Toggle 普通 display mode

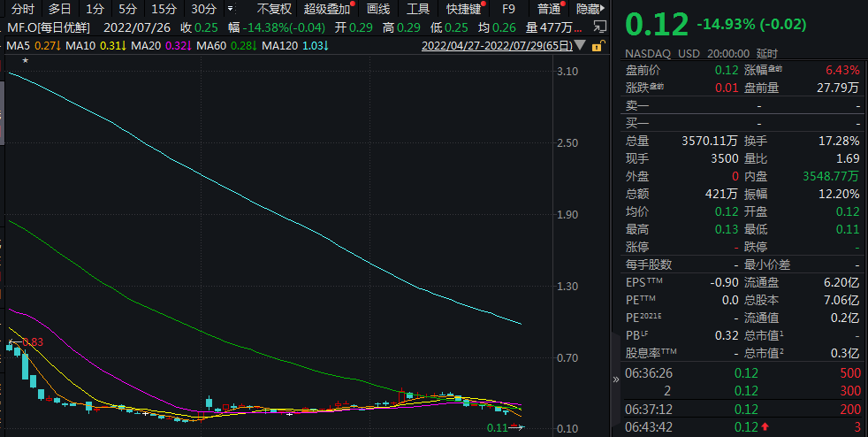tap(549, 9)
